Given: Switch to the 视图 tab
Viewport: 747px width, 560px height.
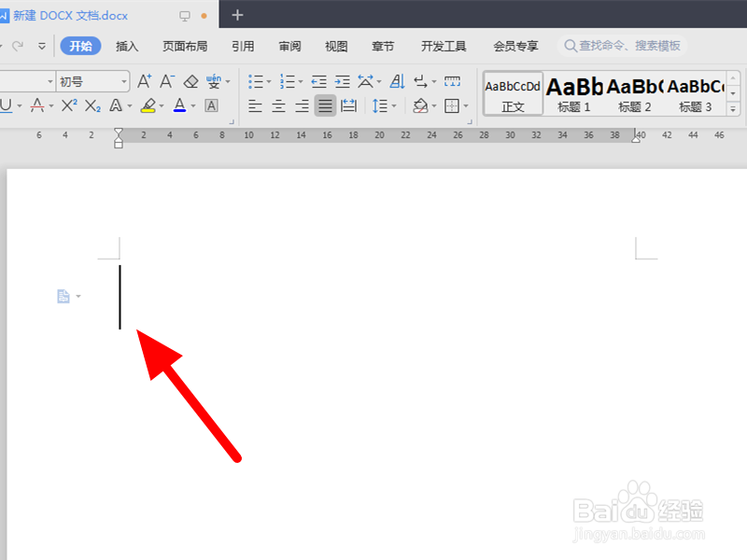Looking at the screenshot, I should 336,46.
